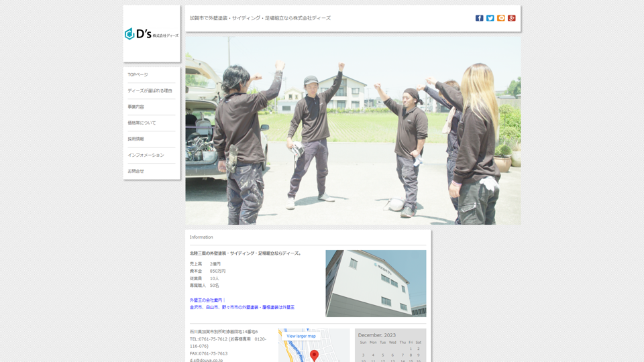Click the page header tagline 加賀市で外壁塗装
Screen dimensions: 644x362
(260, 18)
